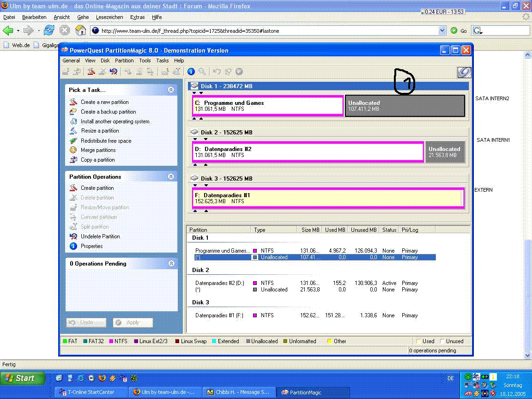Click the Apply button
Viewport: 532px width, 399px height.
point(133,322)
